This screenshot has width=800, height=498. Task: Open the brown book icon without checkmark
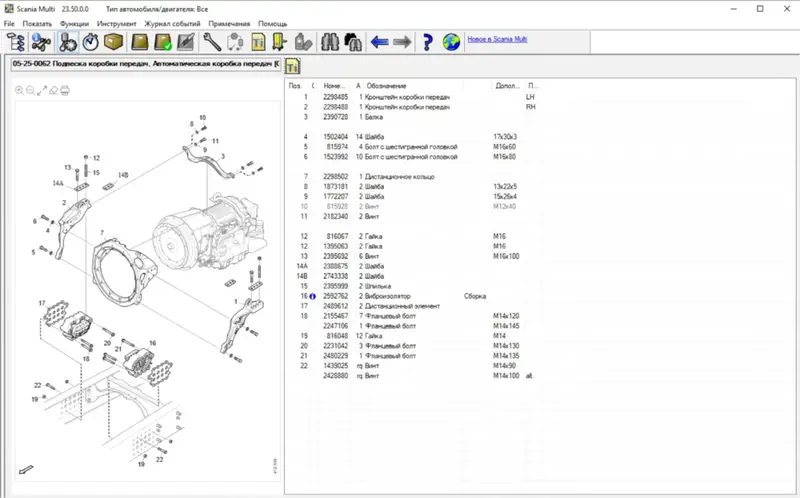point(139,42)
